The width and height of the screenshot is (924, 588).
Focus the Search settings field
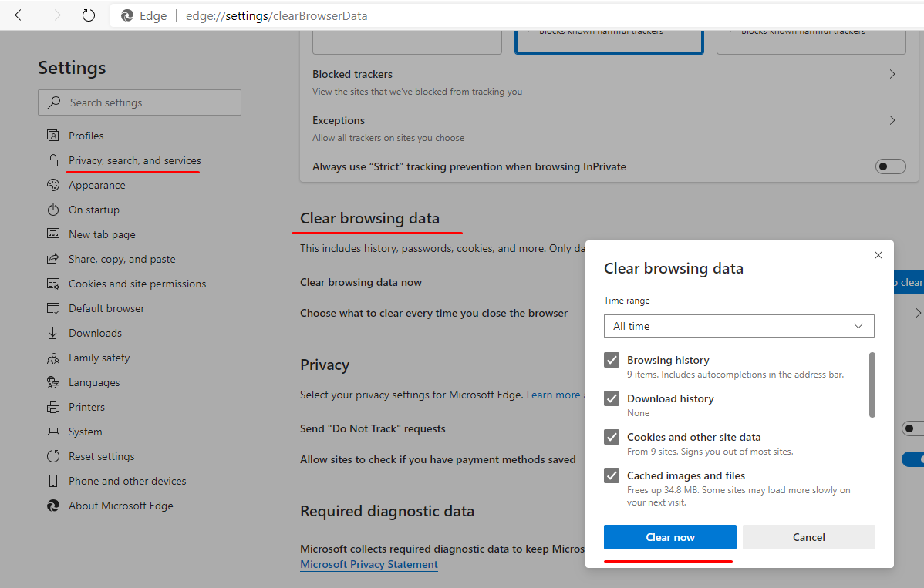pos(140,102)
